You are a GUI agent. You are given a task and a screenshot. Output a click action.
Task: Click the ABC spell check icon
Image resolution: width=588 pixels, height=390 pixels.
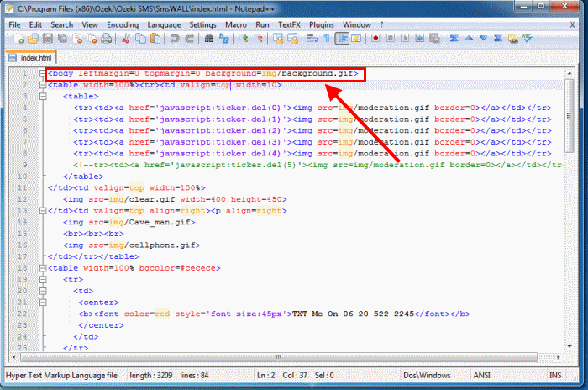[528, 39]
